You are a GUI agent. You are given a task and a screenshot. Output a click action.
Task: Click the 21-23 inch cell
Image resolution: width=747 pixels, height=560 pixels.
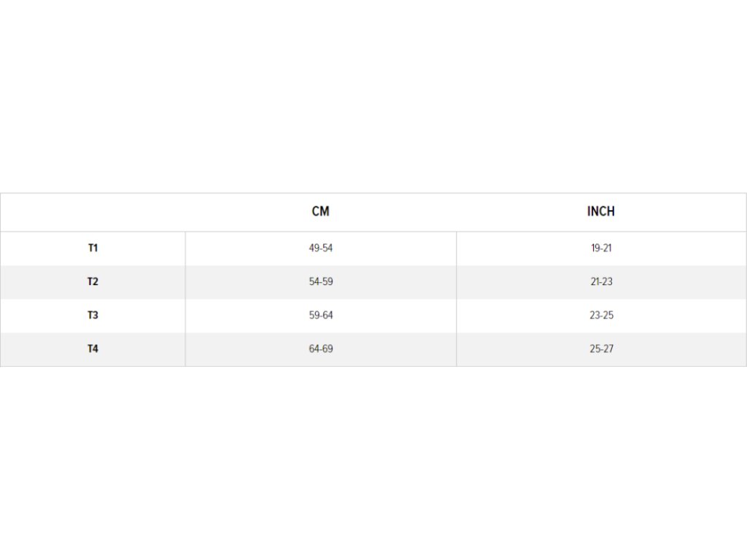point(601,281)
